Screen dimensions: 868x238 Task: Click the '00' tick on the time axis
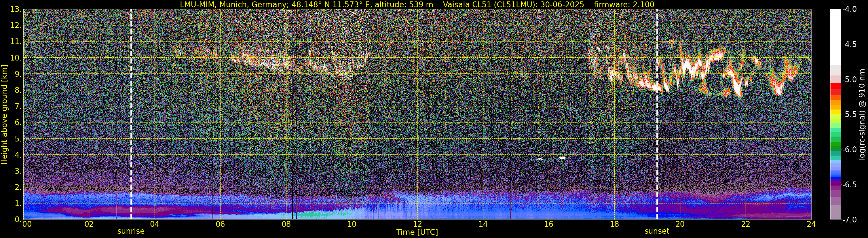coord(27,224)
